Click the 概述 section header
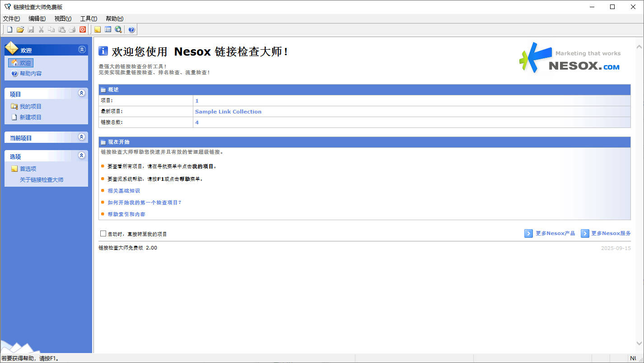 364,90
